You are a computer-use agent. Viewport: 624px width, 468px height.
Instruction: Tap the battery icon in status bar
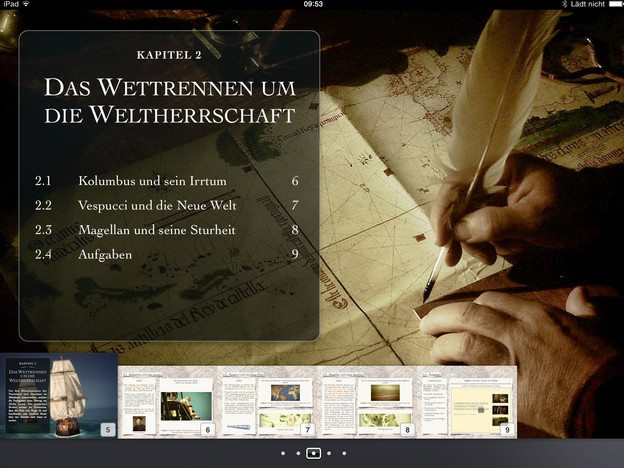(x=614, y=5)
